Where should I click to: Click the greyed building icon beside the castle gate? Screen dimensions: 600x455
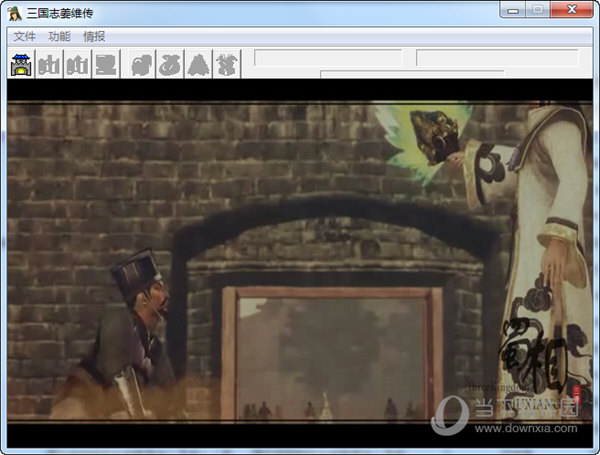point(49,64)
